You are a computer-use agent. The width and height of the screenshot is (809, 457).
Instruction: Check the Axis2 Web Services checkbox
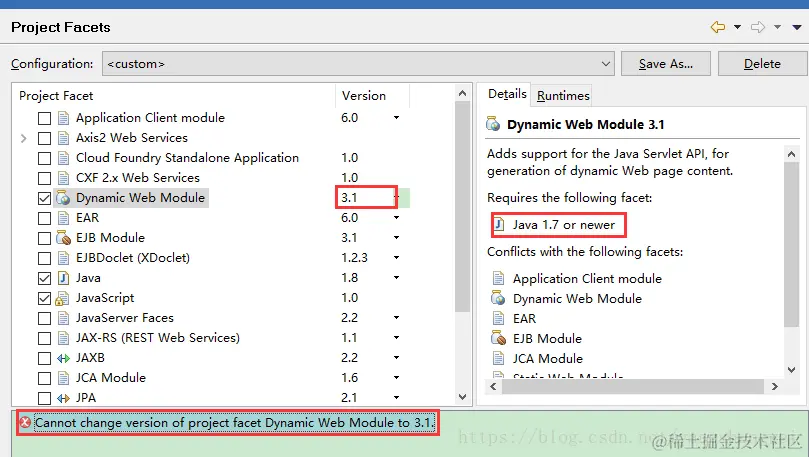[44, 138]
